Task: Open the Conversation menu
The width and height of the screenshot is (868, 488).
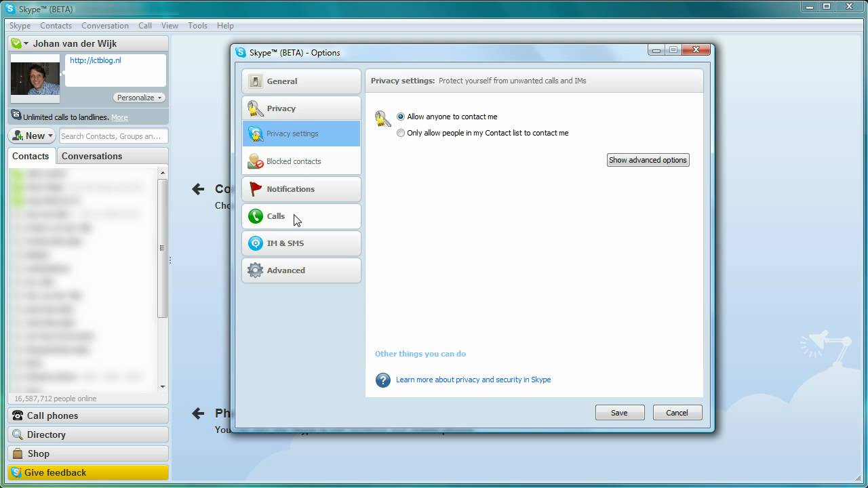Action: [x=104, y=26]
